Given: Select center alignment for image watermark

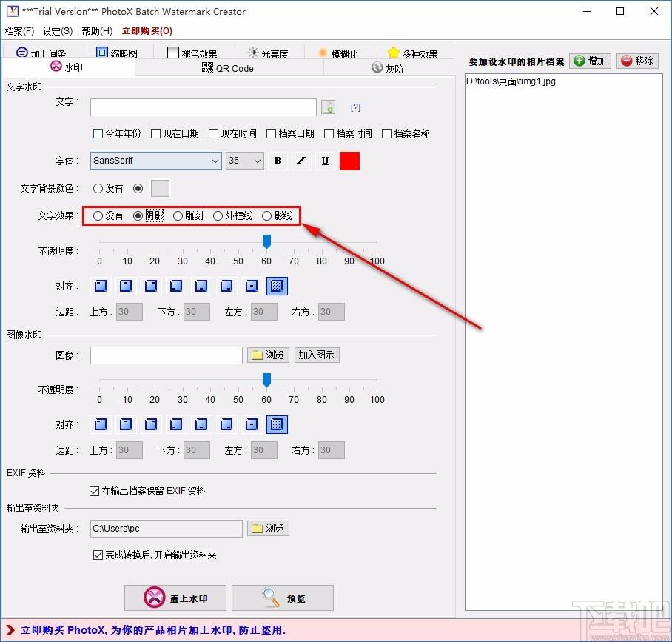Looking at the screenshot, I should coord(252,424).
